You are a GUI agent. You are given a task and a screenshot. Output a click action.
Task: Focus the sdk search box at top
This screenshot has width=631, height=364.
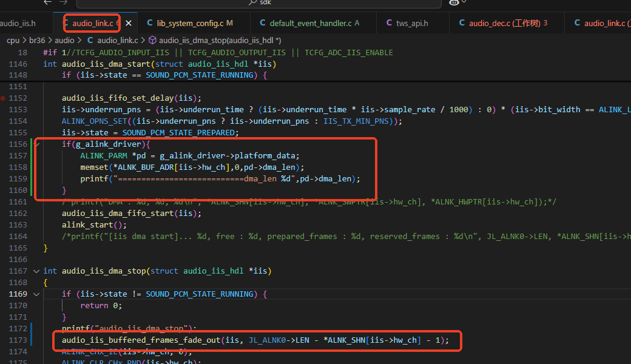tap(258, 3)
